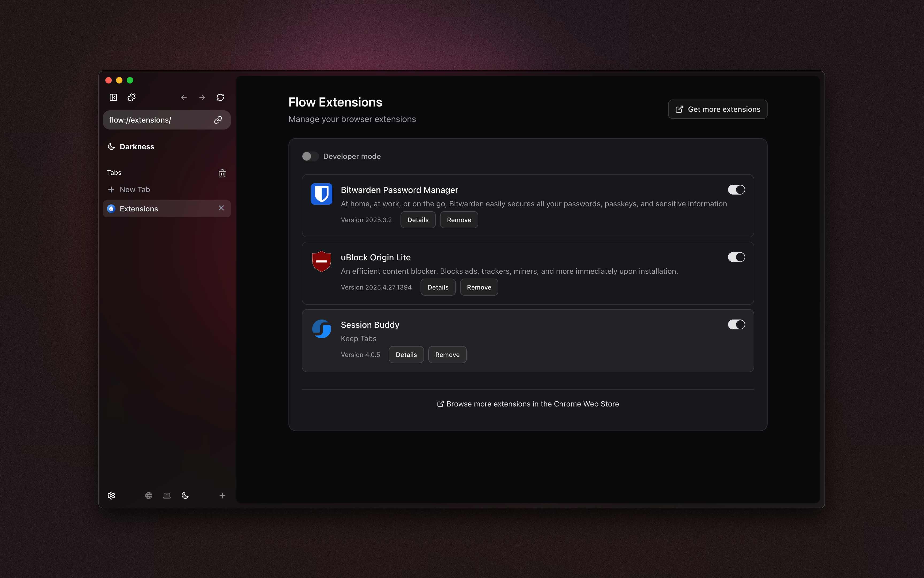Select the moon space icon

click(185, 495)
